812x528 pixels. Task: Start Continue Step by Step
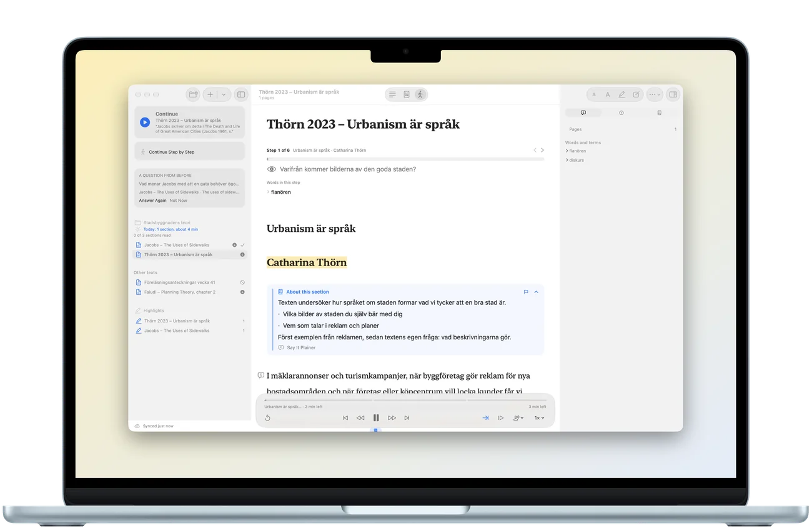[x=190, y=152]
